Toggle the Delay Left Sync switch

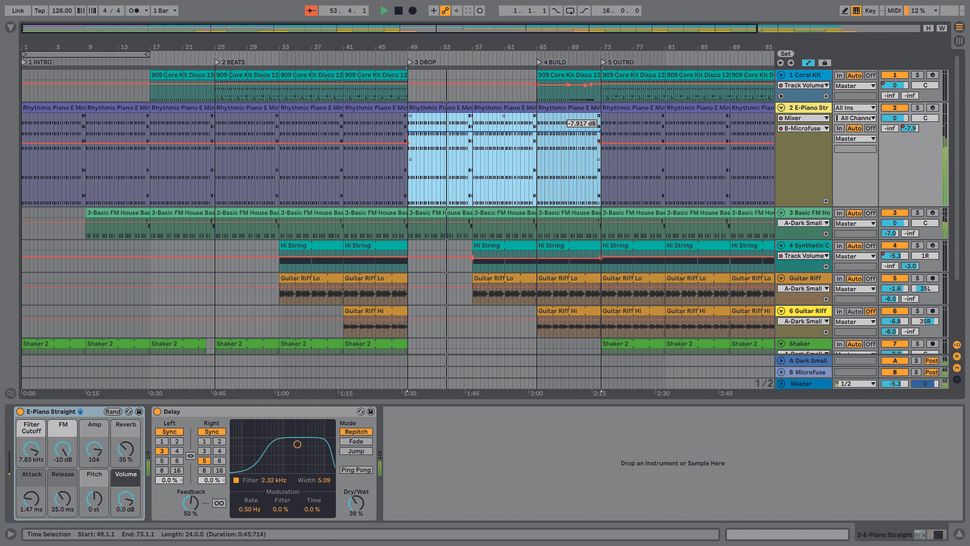point(168,432)
